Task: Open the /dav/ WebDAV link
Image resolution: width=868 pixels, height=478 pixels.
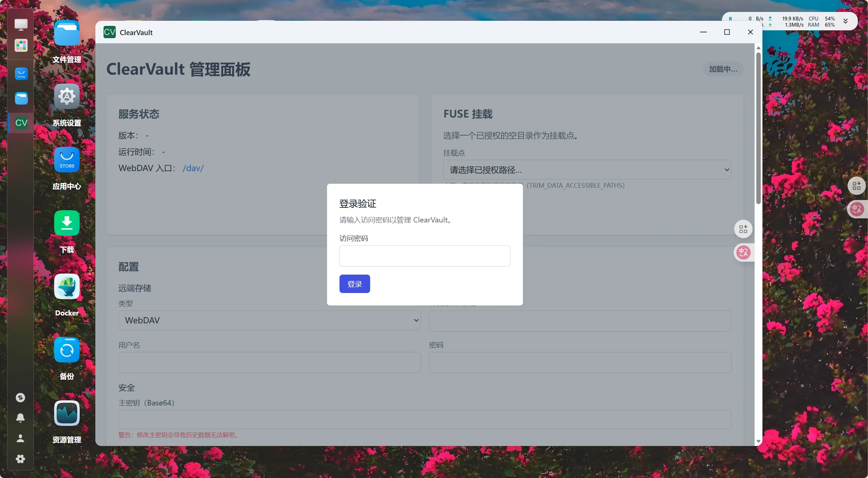Action: (193, 168)
